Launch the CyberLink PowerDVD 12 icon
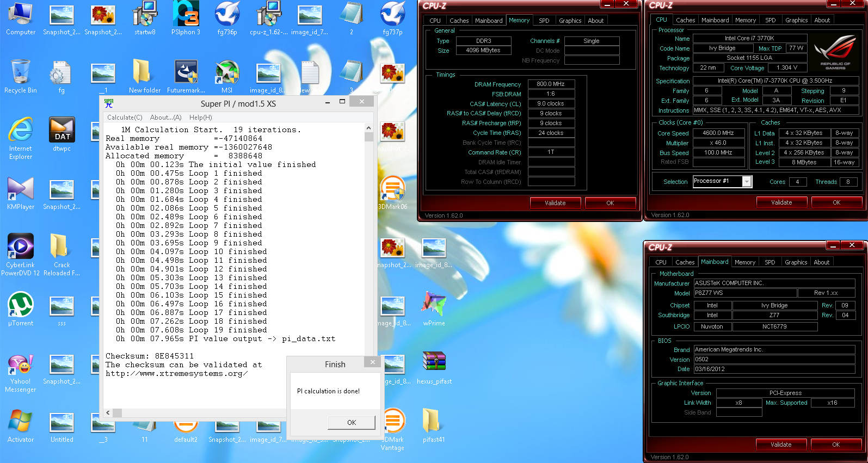This screenshot has width=868, height=463. [x=21, y=255]
